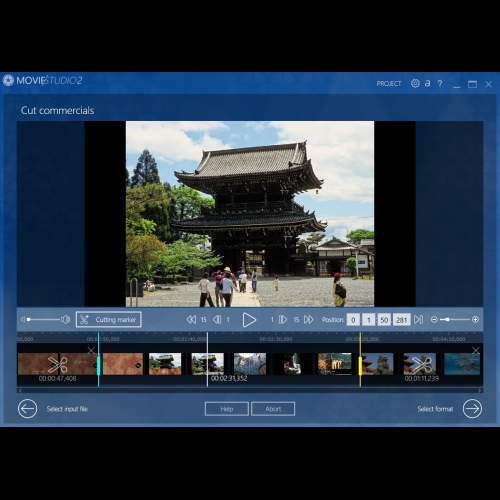Click the Help button
Image resolution: width=500 pixels, height=500 pixels.
227,409
